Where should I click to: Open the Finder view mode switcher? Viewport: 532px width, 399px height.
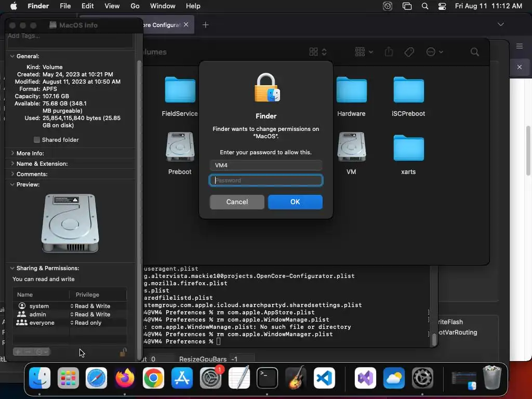(x=317, y=52)
